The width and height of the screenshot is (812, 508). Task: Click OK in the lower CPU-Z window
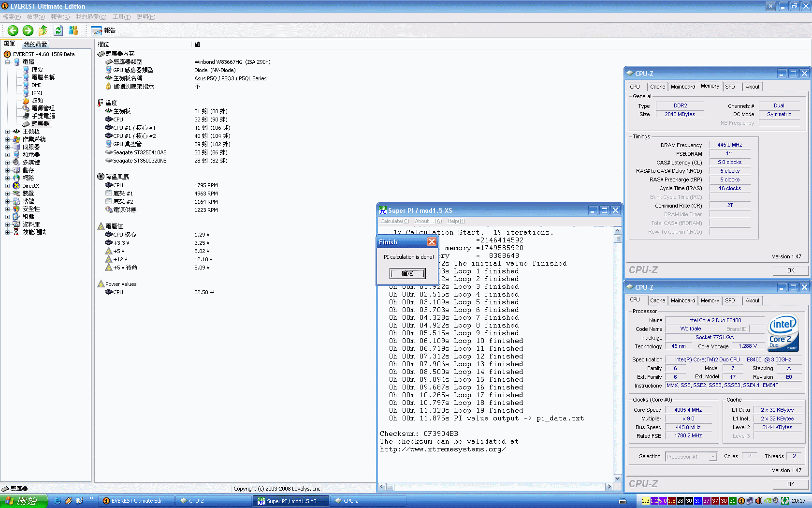[790, 484]
